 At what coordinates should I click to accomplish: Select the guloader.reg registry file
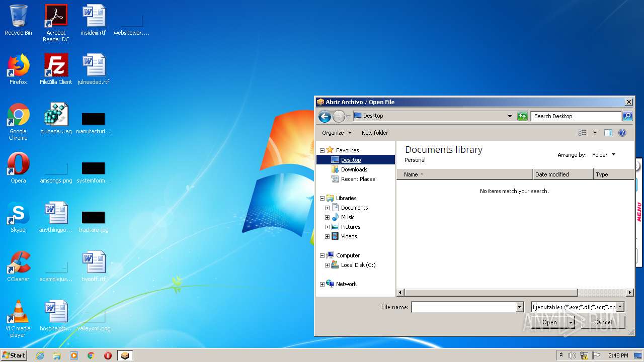[x=56, y=119]
